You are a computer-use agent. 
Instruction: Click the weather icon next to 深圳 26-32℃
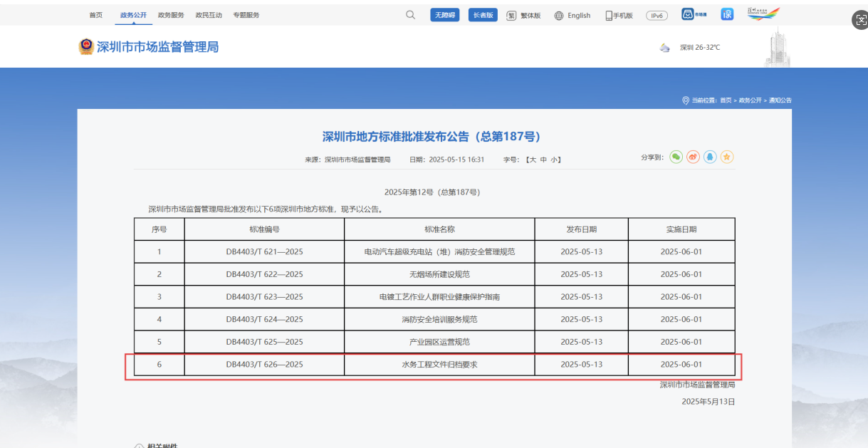click(664, 48)
